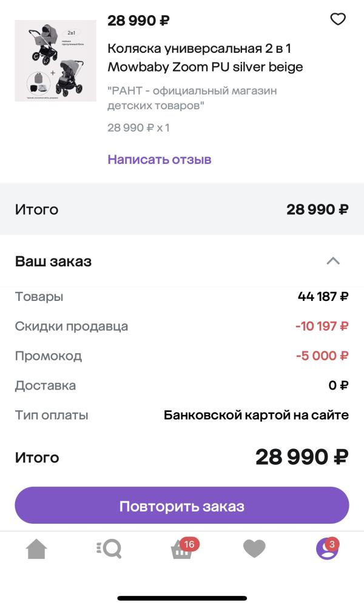This screenshot has height=608, width=364.
Task: Tap the product price 28 990 ₽ at top
Action: coord(138,21)
